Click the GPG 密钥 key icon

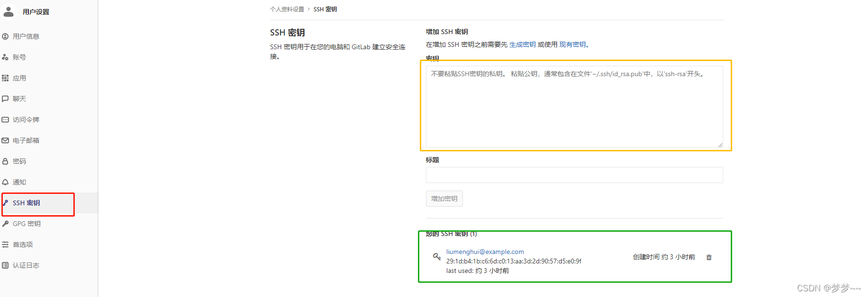[x=5, y=224]
